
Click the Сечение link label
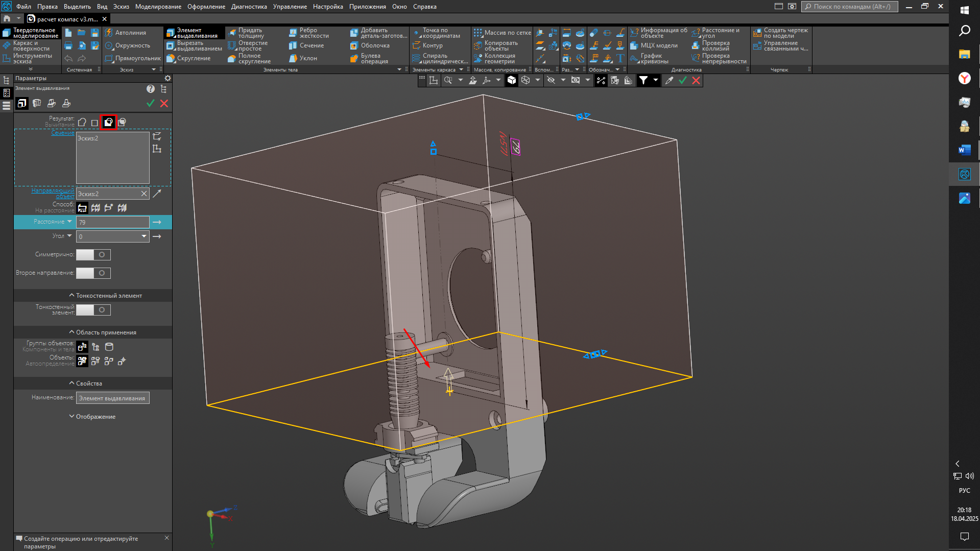click(62, 133)
